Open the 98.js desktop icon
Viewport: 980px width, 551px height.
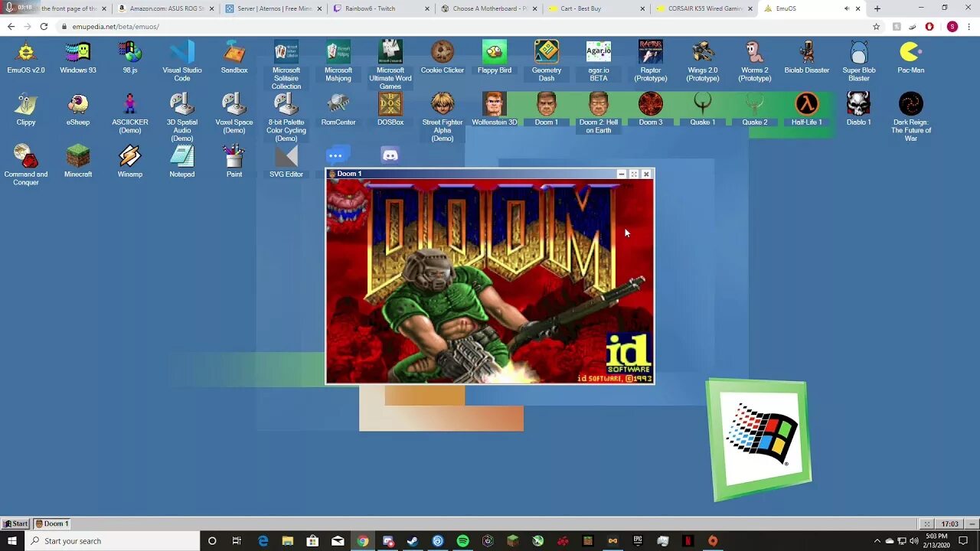[x=130, y=57]
